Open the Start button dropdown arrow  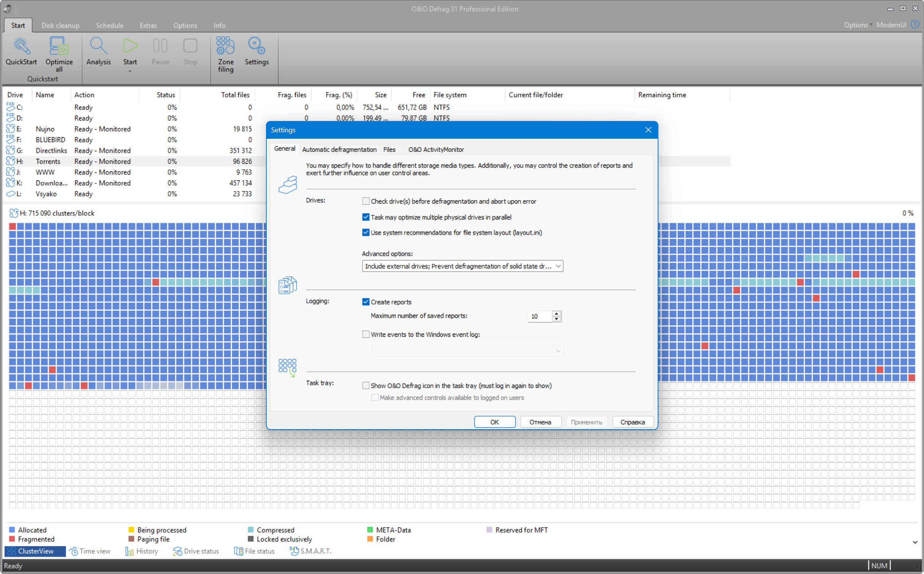(x=130, y=71)
